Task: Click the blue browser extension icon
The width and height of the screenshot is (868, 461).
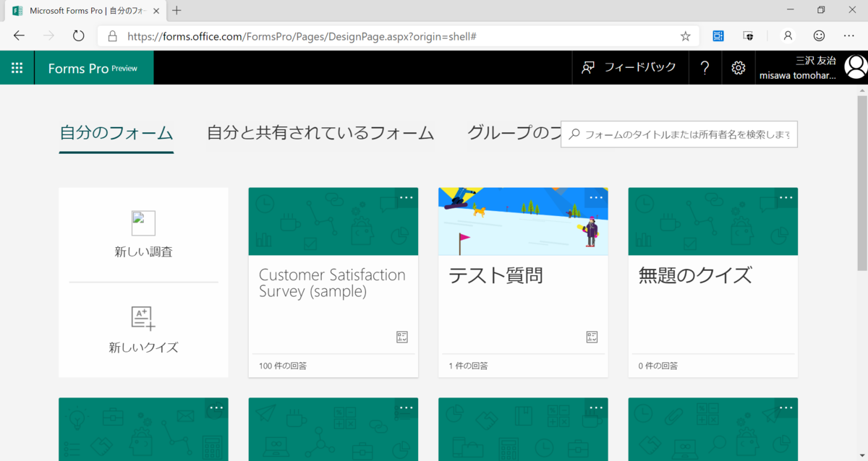Action: click(x=718, y=35)
